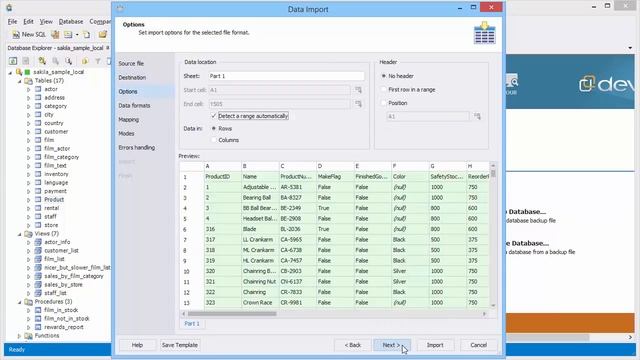Open the Edit menu
Screen dimensions: 640x360
28,22
